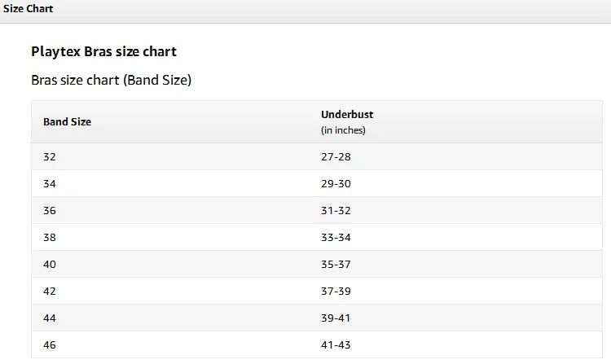Click the 31-32 underbust value
The width and height of the screenshot is (611, 364).
(x=336, y=210)
